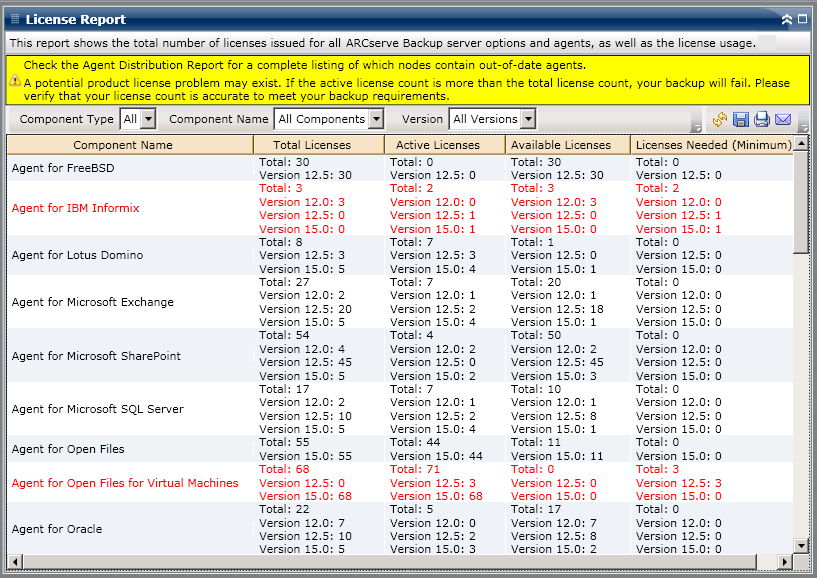817x578 pixels.
Task: Open the Version dropdown
Action: [528, 119]
